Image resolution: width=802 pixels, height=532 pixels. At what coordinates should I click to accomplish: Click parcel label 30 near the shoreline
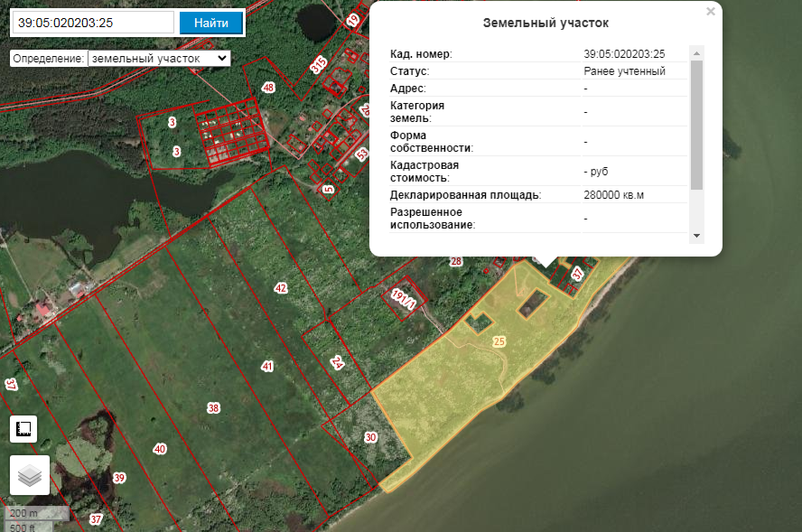coord(370,437)
